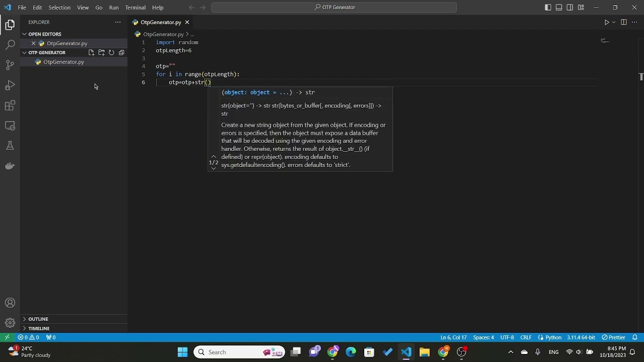This screenshot has height=362, width=644.
Task: Open the Edit menu
Action: click(37, 8)
